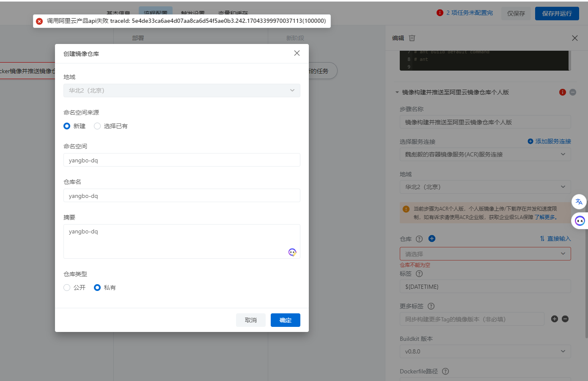Screen dimensions: 588x381
Task: Switch to the 触发设置 tab
Action: [x=193, y=13]
